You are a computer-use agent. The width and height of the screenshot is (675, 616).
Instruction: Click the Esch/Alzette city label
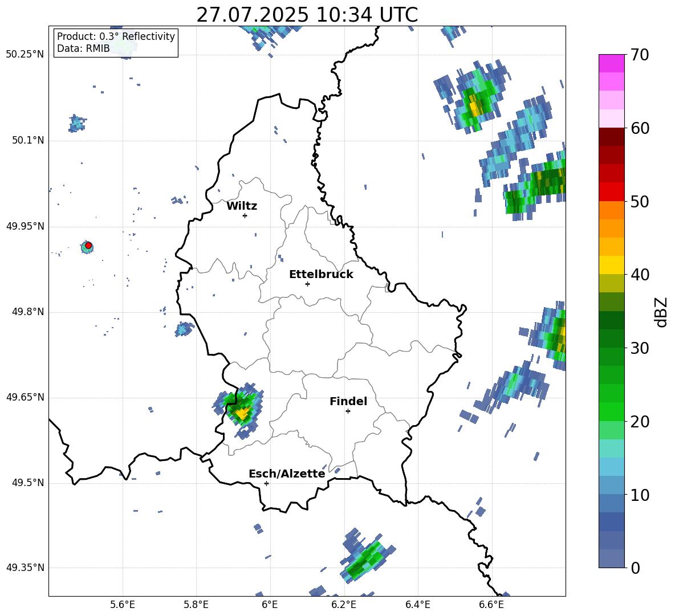[x=287, y=474]
